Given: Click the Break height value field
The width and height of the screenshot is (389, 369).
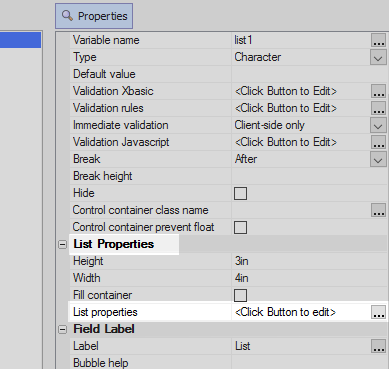Looking at the screenshot, I should pyautogui.click(x=309, y=176).
